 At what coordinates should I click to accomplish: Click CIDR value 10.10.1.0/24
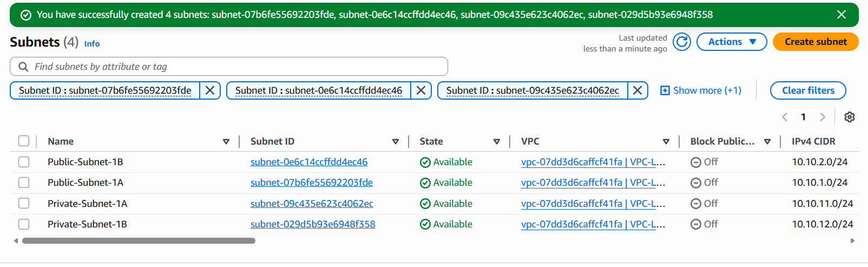820,183
